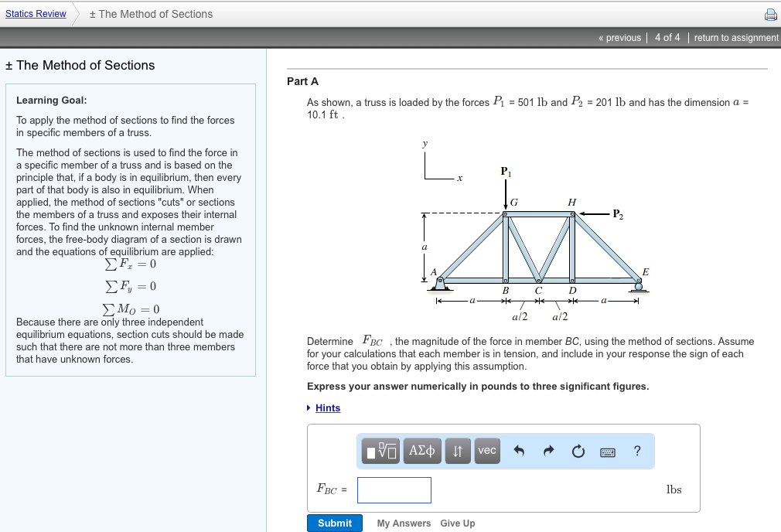The image size is (781, 532).
Task: Open the Greek symbols ΑΣφ palette
Action: click(x=421, y=451)
